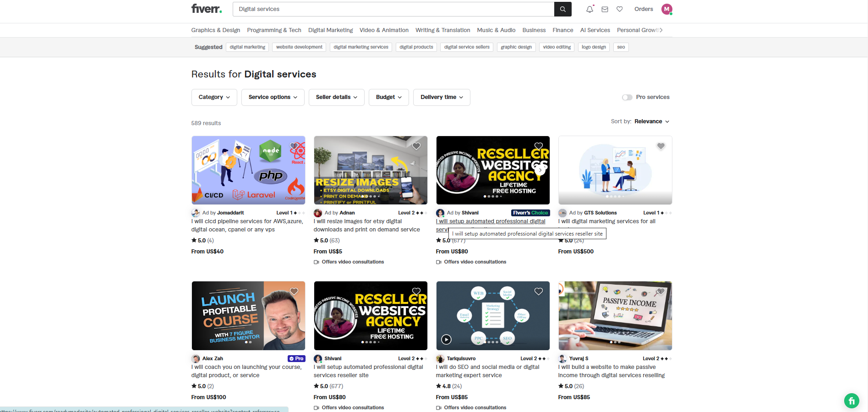
Task: Select 'website development' suggestion tag
Action: click(299, 47)
